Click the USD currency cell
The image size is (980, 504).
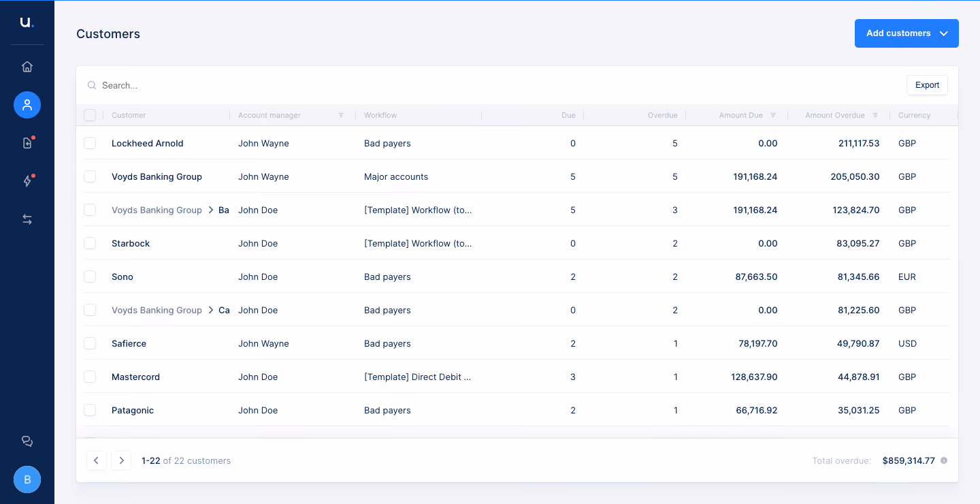coord(907,343)
